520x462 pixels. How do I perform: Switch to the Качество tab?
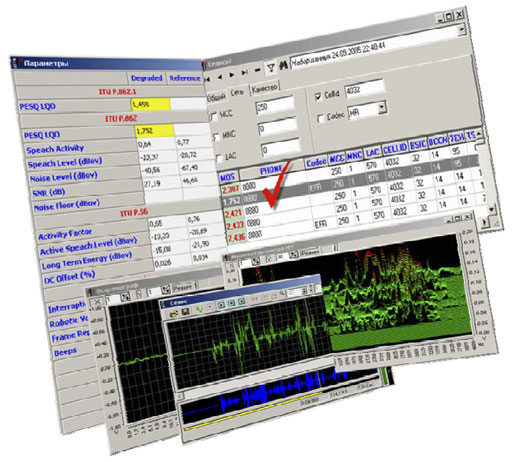pyautogui.click(x=264, y=88)
